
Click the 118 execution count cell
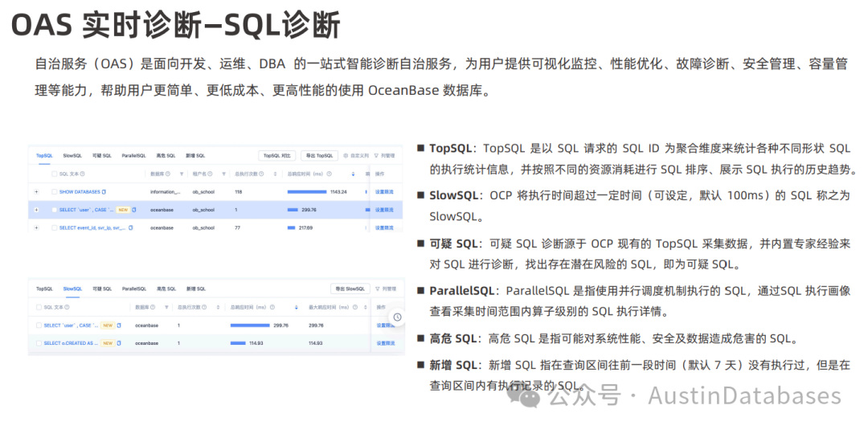click(x=238, y=192)
